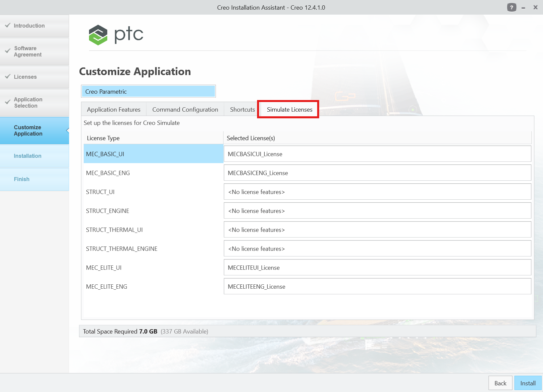
Task: Open the Simulate Licenses tab
Action: point(290,109)
